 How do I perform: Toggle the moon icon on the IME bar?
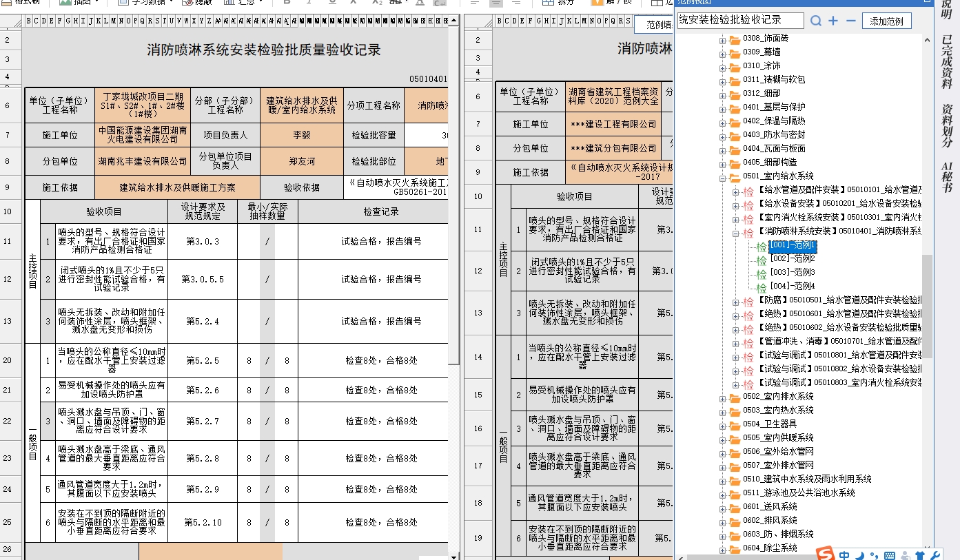(860, 555)
